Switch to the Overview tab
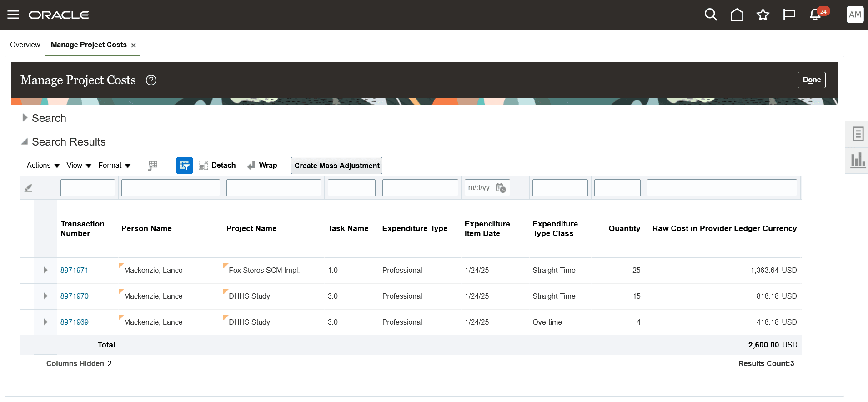The height and width of the screenshot is (402, 868). point(25,45)
